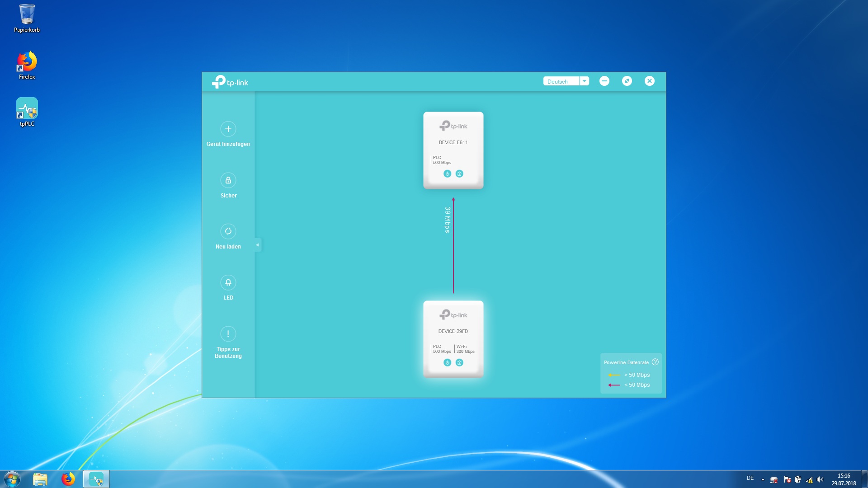Open Firefox from the taskbar
Screen dimensions: 868x488
coord(68,479)
